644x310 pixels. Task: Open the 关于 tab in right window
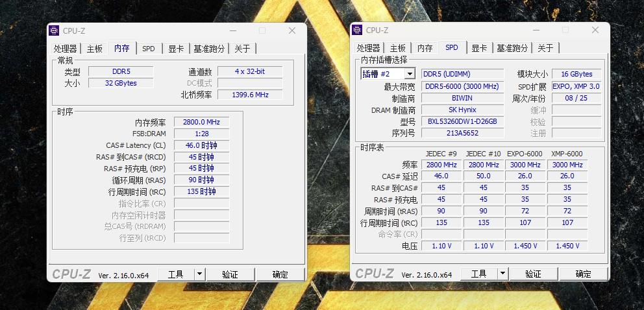545,48
